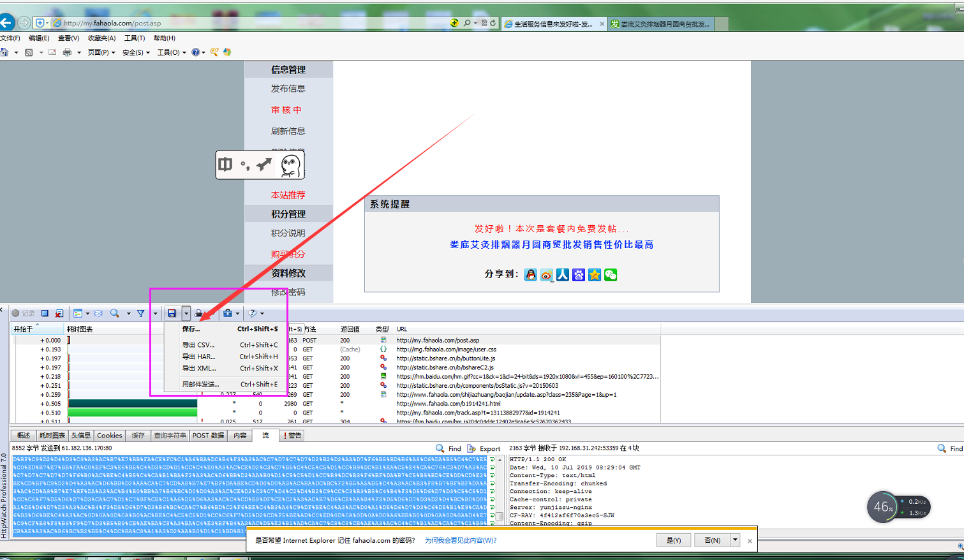Click the 是(Y) button to remember password
This screenshot has width=964, height=560.
click(x=673, y=540)
